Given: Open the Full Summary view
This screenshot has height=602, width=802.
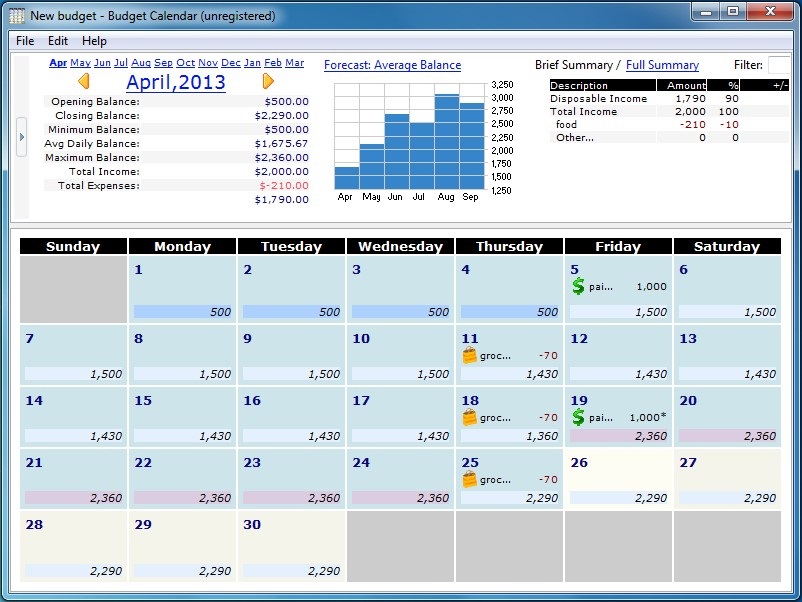Looking at the screenshot, I should tap(663, 65).
